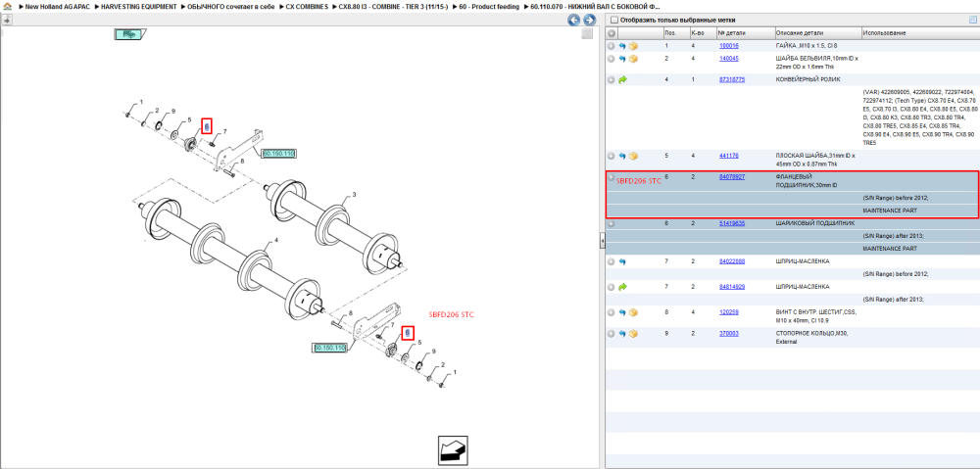Open part number link 100016
Image resolution: width=980 pixels, height=469 pixels.
729,46
